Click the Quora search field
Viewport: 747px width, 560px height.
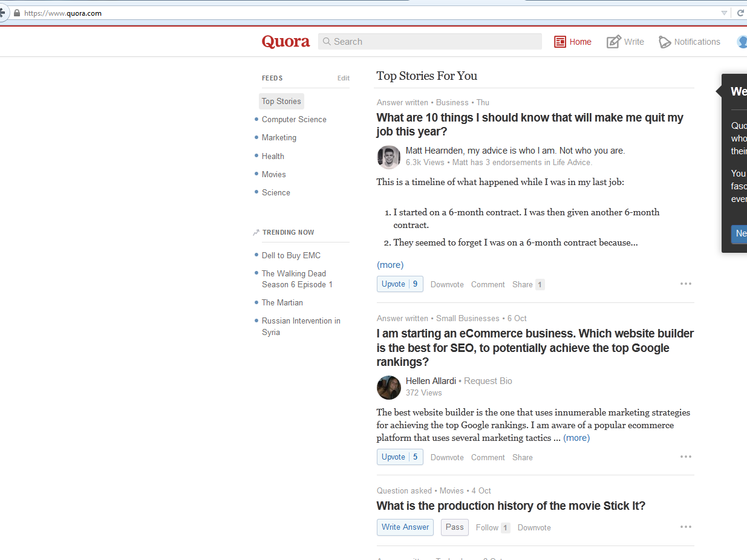click(429, 42)
